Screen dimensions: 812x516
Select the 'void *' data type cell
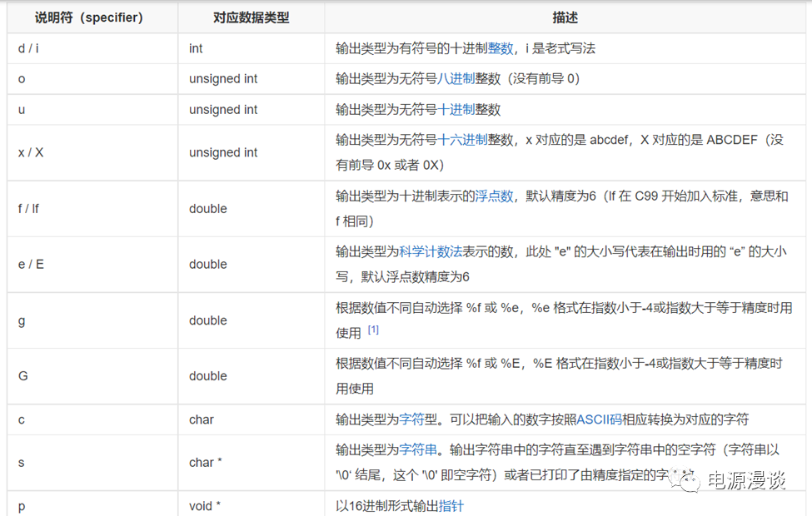[x=205, y=505]
